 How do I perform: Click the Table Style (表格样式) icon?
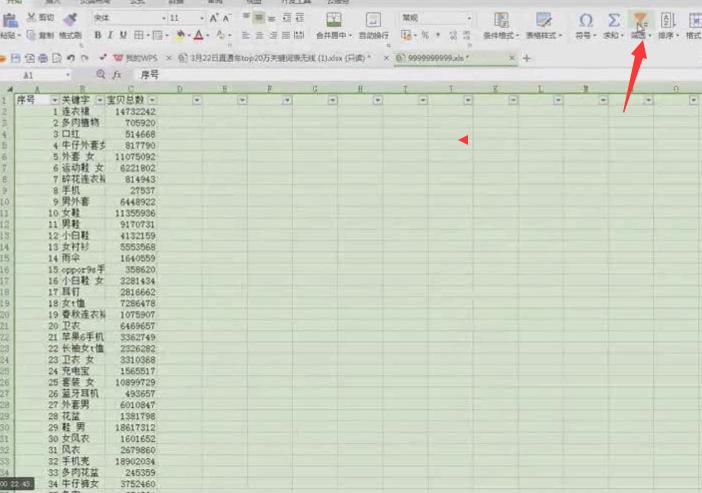point(544,22)
